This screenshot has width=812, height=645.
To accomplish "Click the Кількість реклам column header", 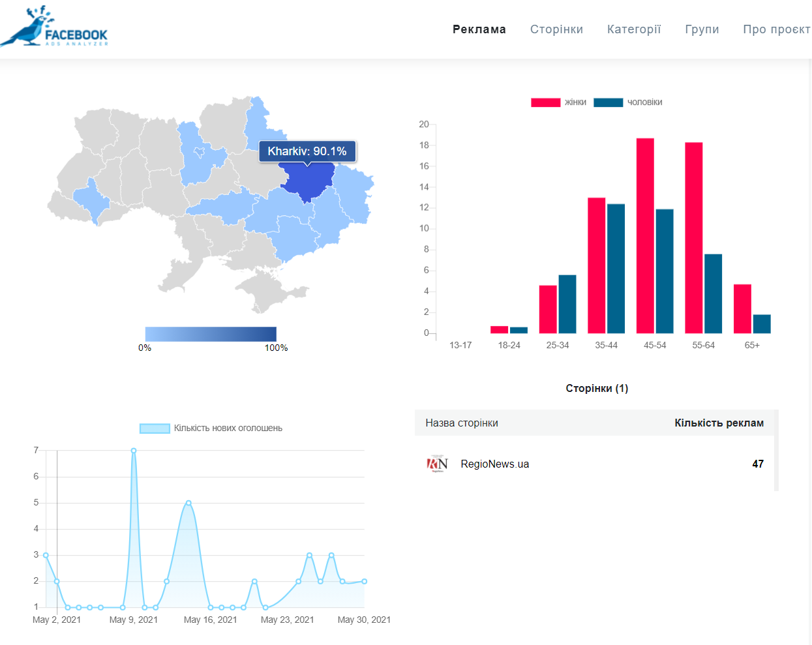I will (719, 423).
